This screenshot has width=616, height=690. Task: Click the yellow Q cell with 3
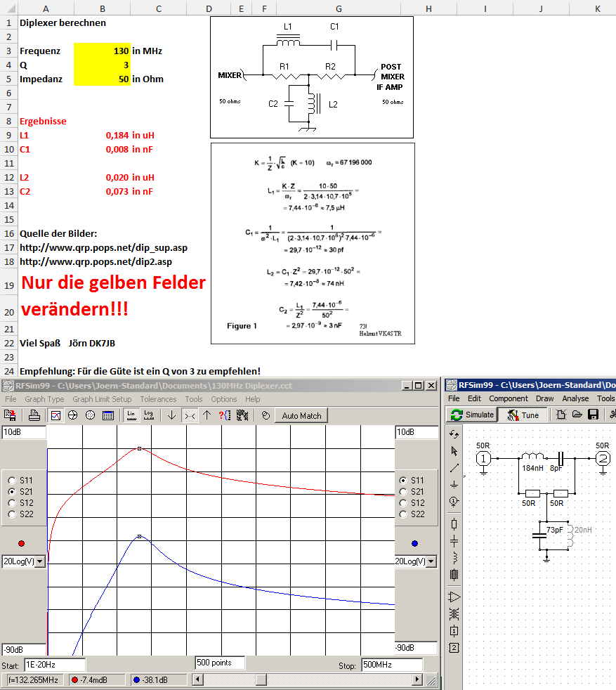pos(102,65)
